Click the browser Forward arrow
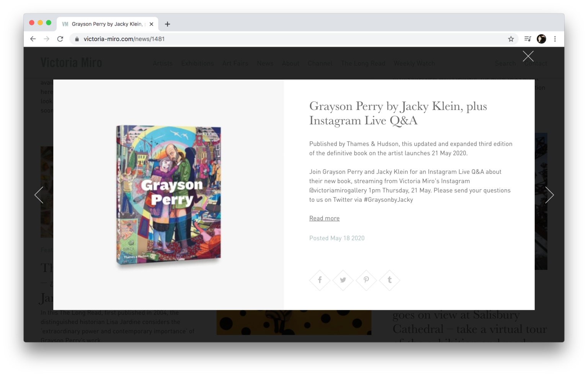Viewport: 588px width, 376px height. (x=47, y=39)
